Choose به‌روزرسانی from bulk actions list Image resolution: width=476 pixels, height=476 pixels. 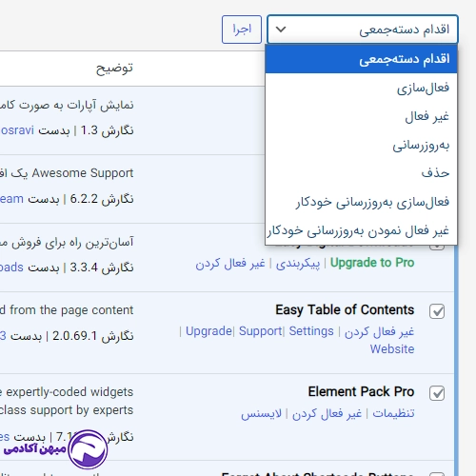click(361, 146)
